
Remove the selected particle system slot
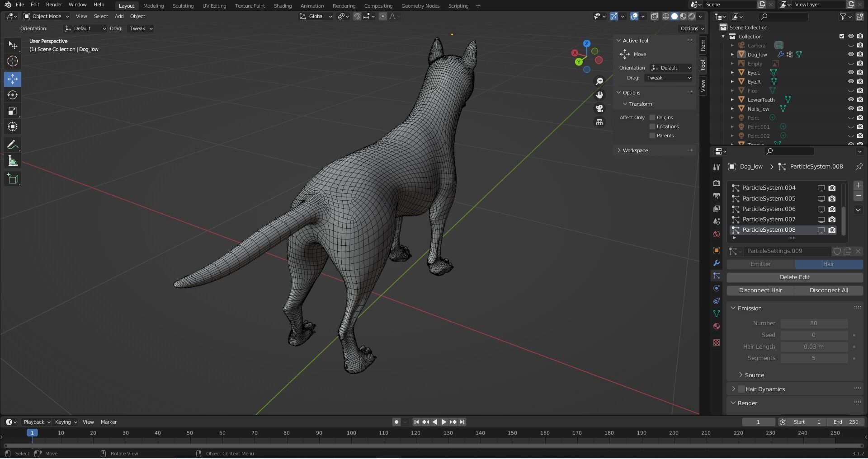[859, 196]
